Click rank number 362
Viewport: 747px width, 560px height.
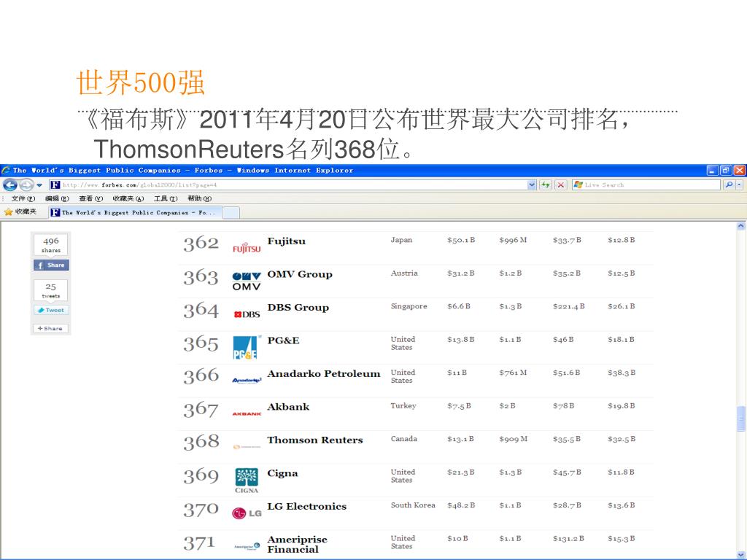[201, 244]
